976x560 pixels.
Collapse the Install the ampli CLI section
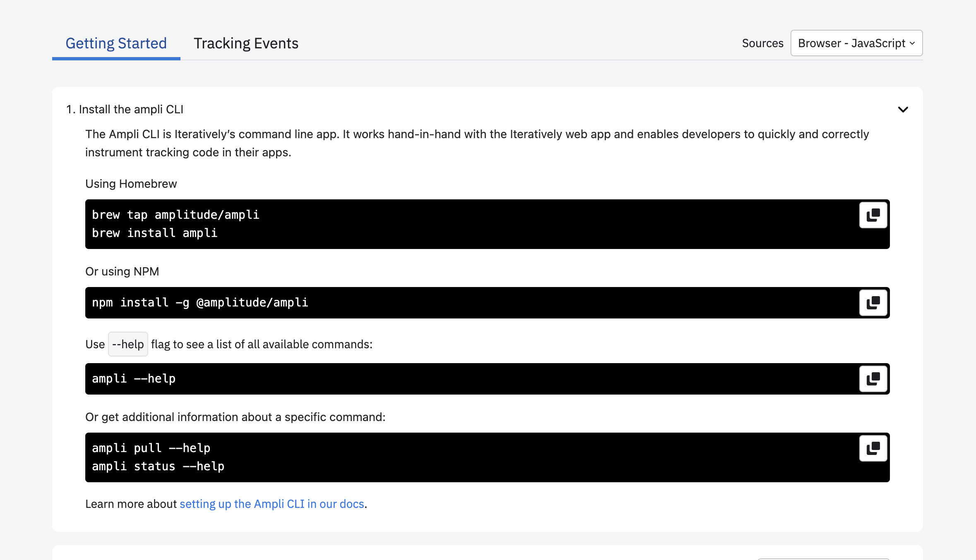(x=903, y=110)
